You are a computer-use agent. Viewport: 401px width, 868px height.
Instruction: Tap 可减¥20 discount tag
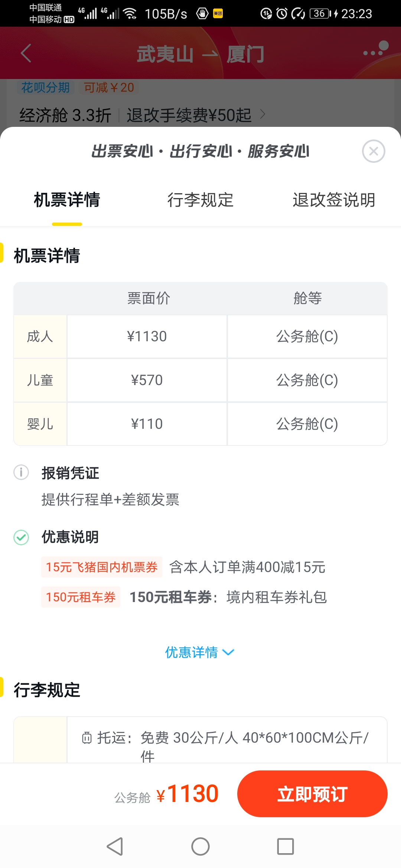(109, 88)
